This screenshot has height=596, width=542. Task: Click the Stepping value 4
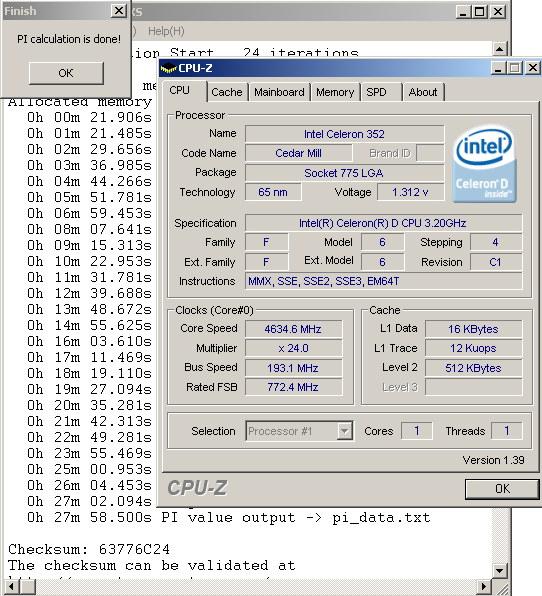click(x=496, y=242)
